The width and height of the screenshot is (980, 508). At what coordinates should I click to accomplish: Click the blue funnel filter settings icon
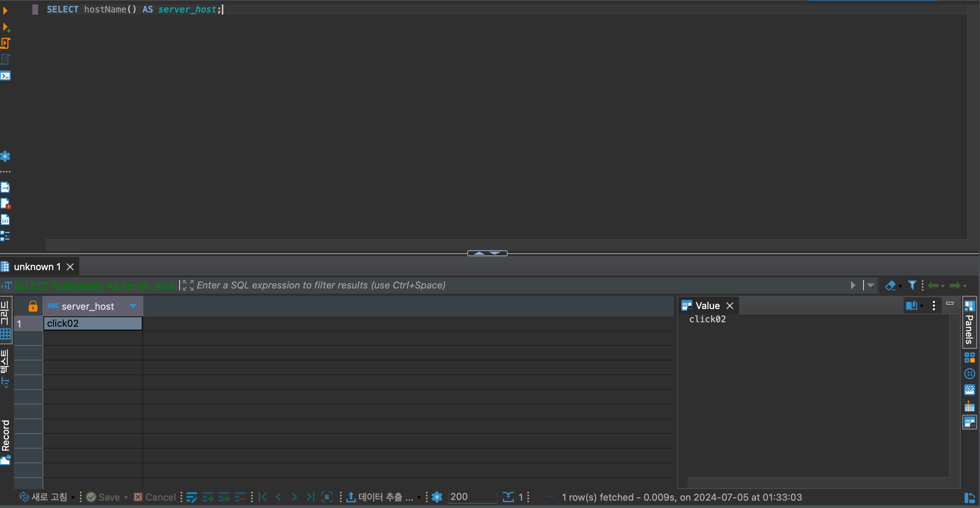tap(912, 285)
